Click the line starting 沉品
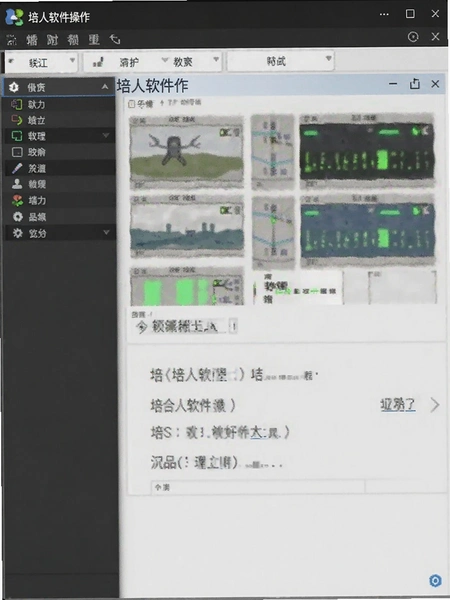The width and height of the screenshot is (450, 600). point(216,463)
